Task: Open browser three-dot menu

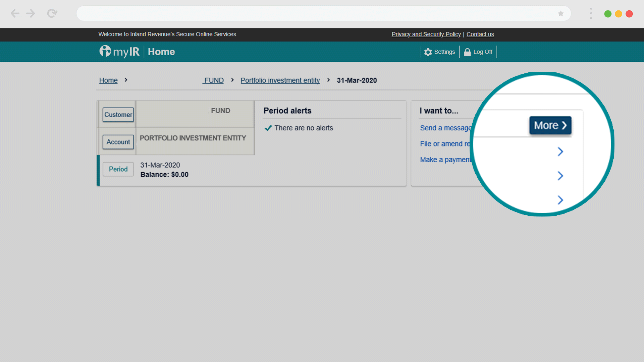Action: (x=591, y=13)
